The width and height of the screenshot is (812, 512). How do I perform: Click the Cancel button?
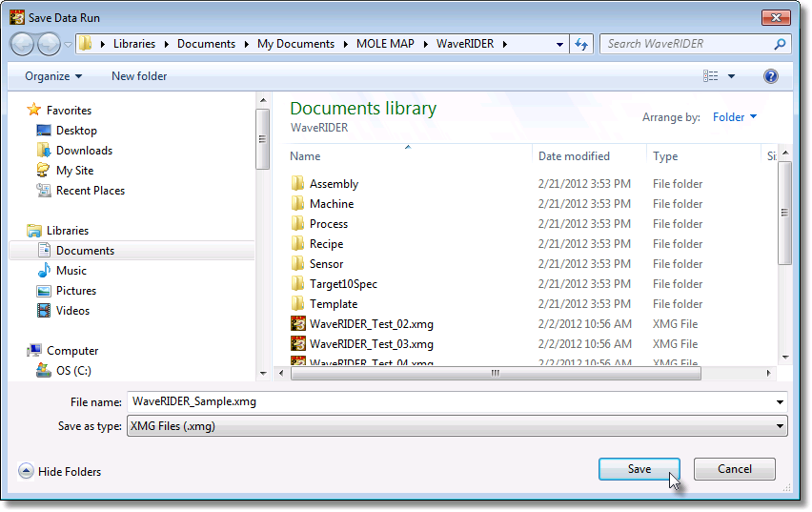point(734,469)
